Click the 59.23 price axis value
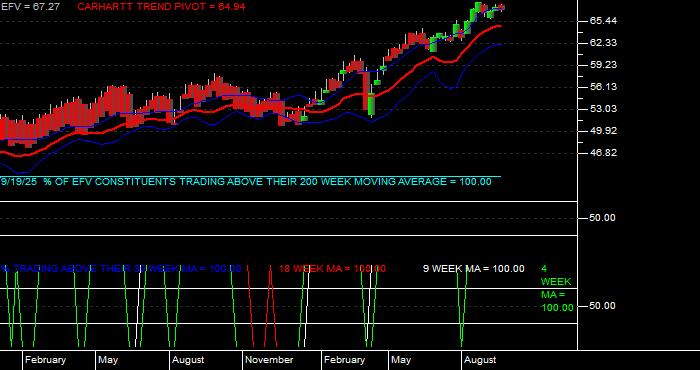700x370 pixels. (x=603, y=65)
